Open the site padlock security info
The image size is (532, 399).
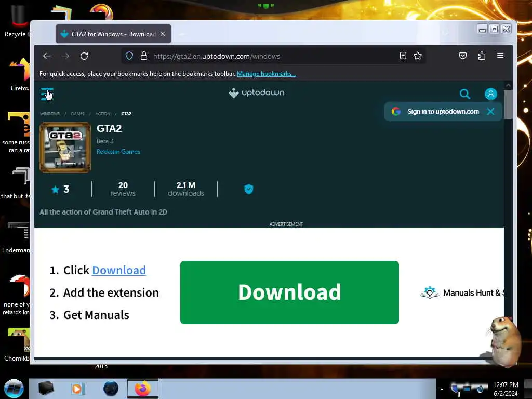144,56
